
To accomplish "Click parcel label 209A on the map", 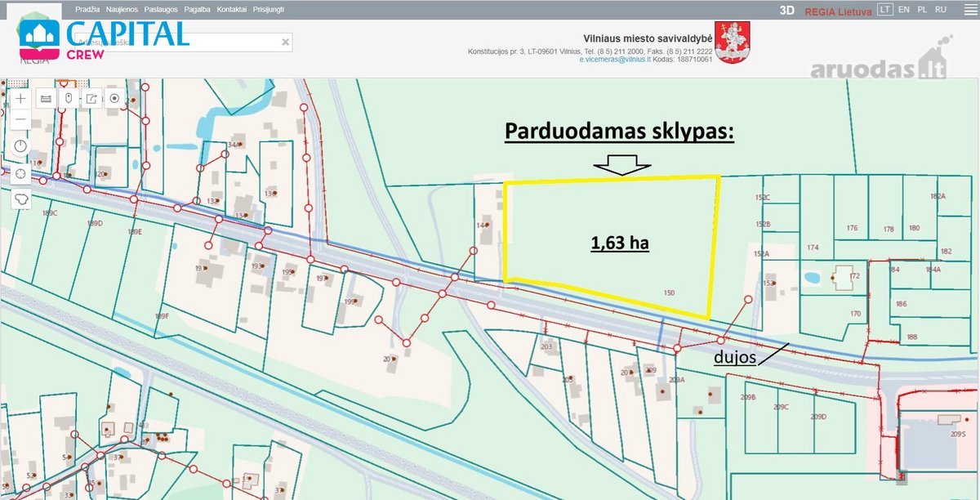I will (x=675, y=380).
